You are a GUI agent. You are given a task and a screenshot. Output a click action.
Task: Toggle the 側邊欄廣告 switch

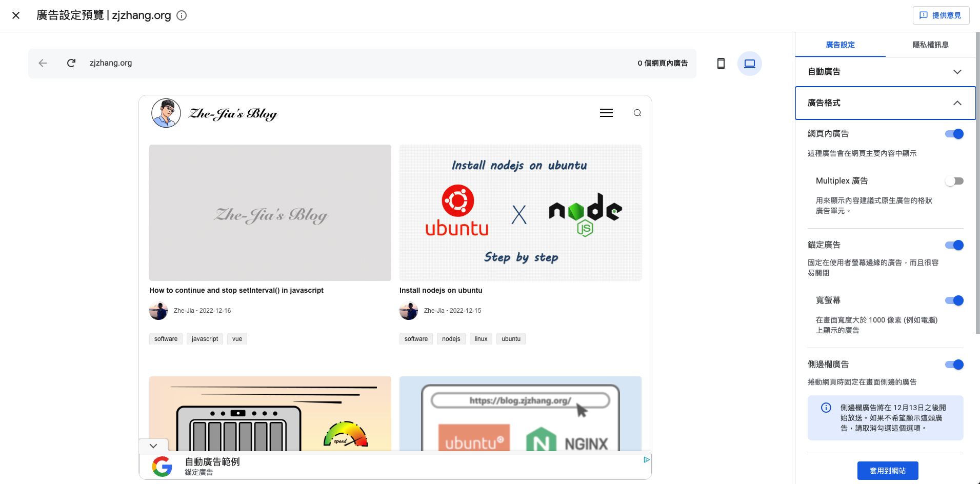[954, 365]
